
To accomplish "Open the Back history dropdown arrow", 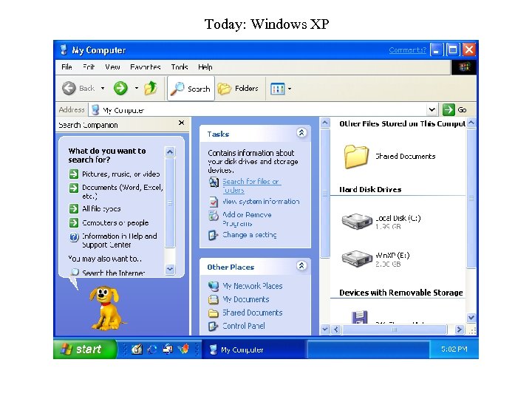I will pyautogui.click(x=103, y=88).
